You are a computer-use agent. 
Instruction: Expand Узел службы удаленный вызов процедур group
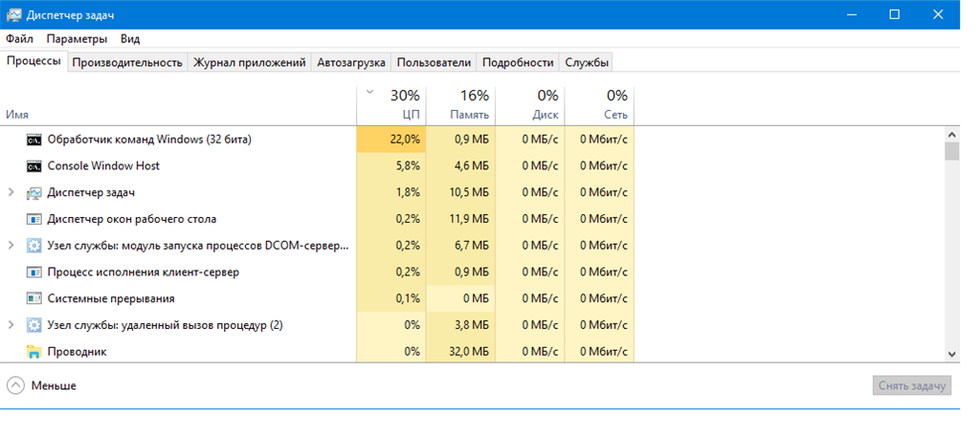pyautogui.click(x=11, y=325)
